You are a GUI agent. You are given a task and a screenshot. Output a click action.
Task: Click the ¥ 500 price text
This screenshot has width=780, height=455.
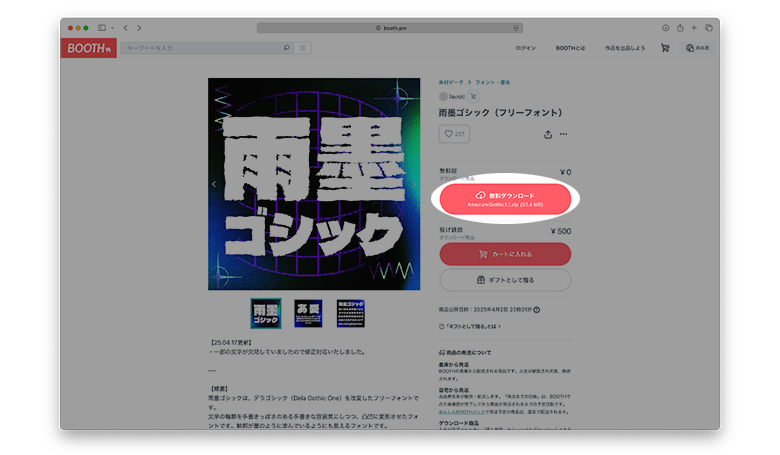pos(561,231)
